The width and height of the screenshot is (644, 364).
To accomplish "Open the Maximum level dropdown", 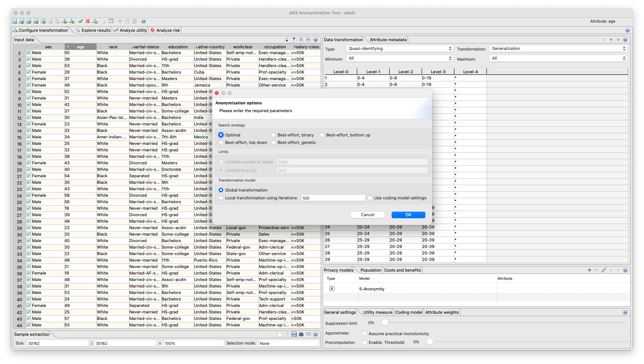I will pos(558,58).
